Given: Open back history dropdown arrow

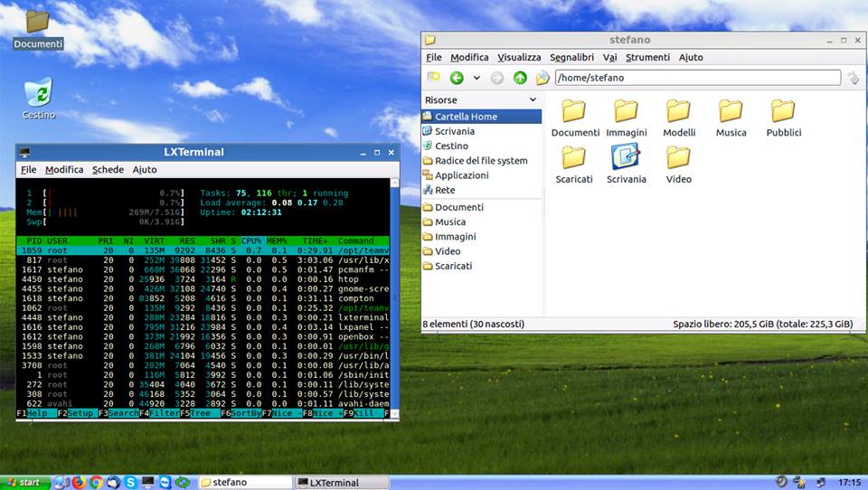Looking at the screenshot, I should point(476,78).
